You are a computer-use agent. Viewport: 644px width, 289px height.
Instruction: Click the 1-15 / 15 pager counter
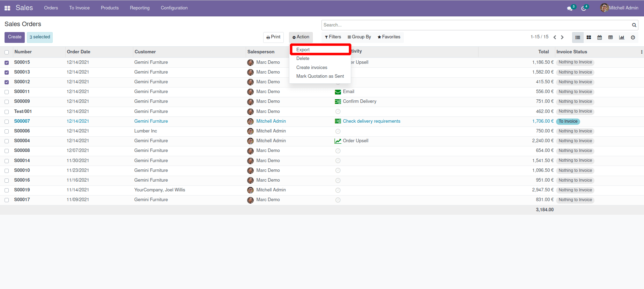(x=539, y=37)
